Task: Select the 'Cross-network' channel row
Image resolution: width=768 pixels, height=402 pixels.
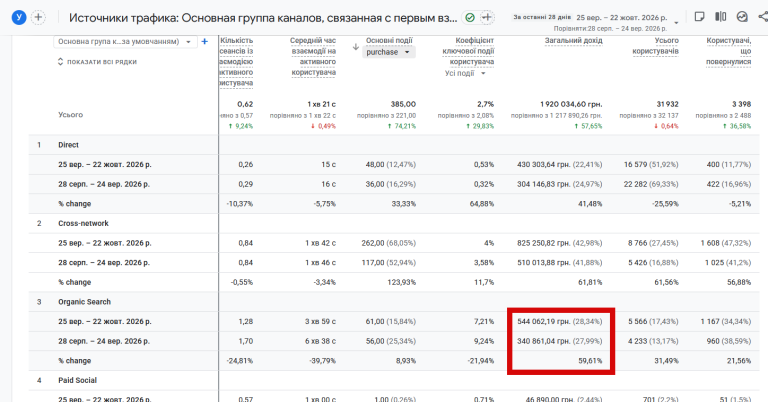Action: (83, 223)
